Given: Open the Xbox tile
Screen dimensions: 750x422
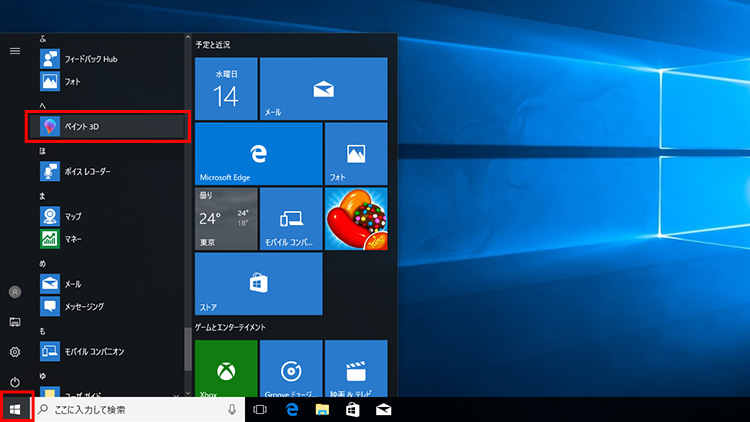Looking at the screenshot, I should coord(225,368).
